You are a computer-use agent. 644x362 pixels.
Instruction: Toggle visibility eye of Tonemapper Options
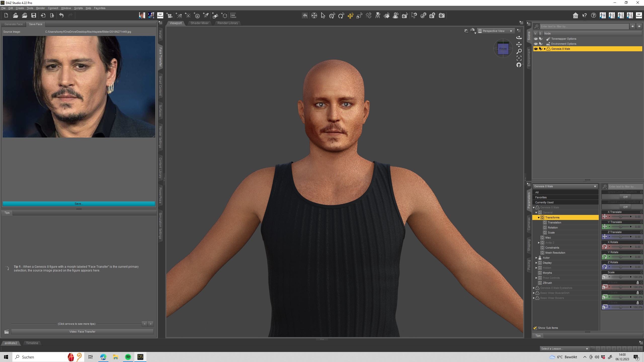536,39
